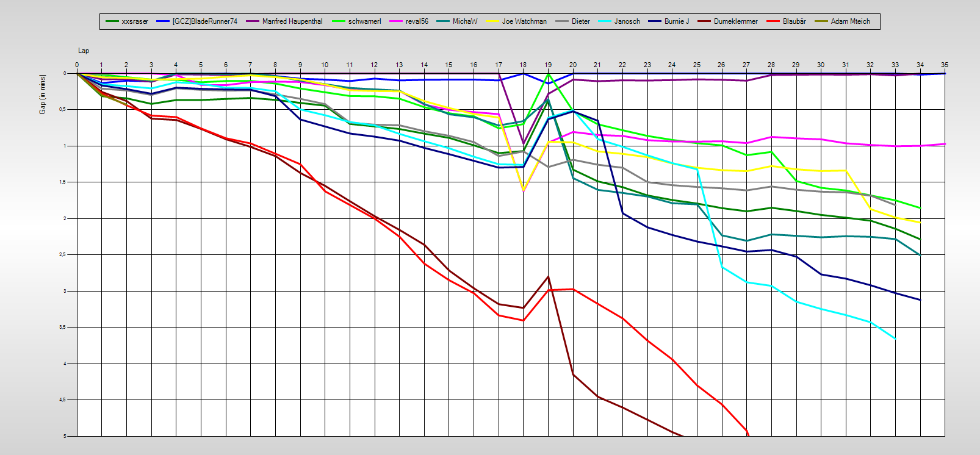The width and height of the screenshot is (980, 455).
Task: Click the 4.5 gap axis label
Action: click(x=63, y=400)
